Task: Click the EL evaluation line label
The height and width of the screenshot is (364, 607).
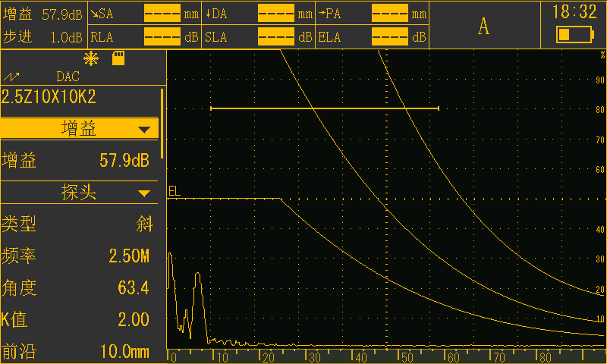Action: 175,191
